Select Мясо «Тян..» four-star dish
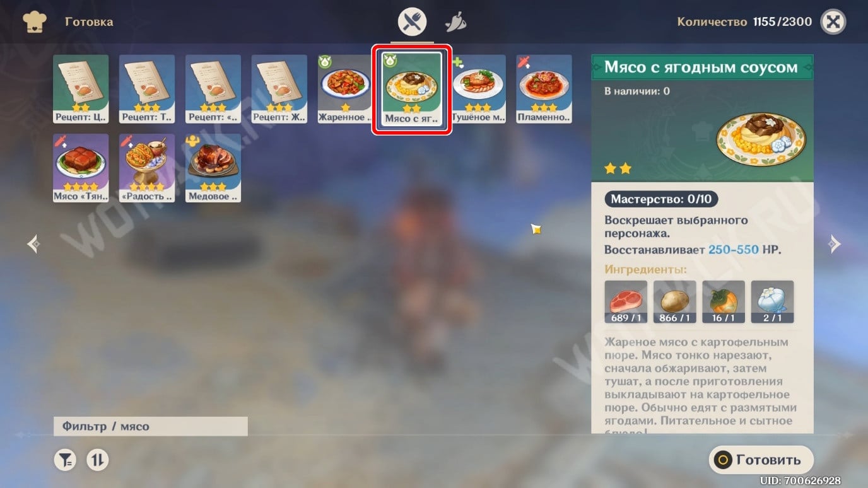Image resolution: width=868 pixels, height=488 pixels. (81, 168)
